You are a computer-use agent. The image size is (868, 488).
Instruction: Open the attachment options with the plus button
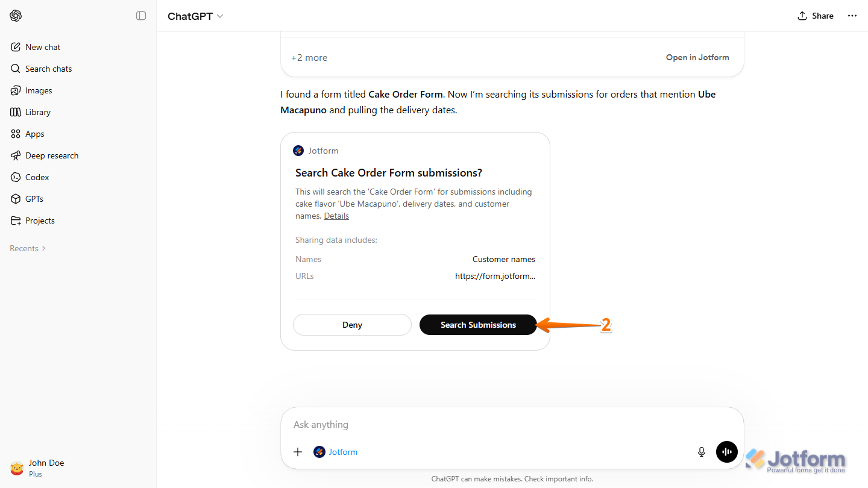[298, 451]
